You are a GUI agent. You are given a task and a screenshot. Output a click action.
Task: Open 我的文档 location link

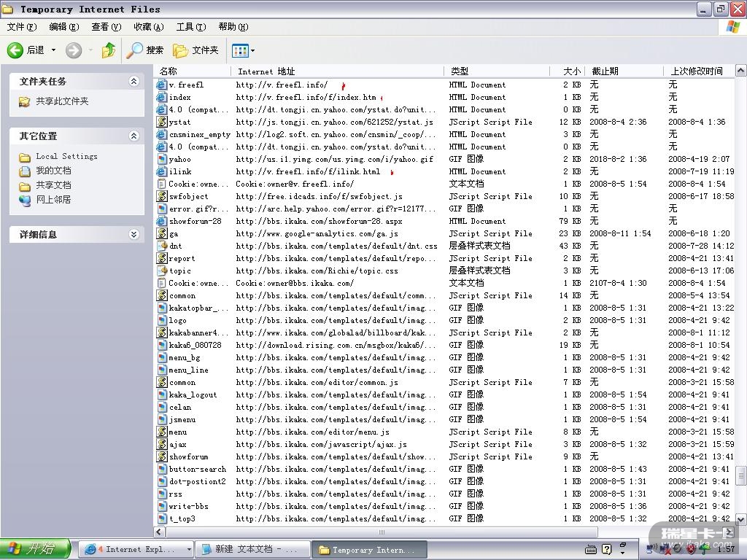point(53,171)
